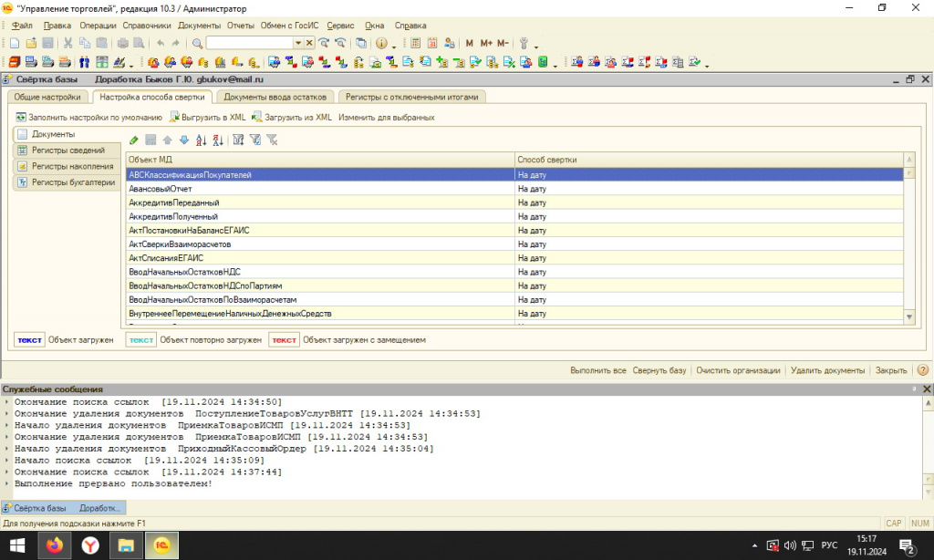The image size is (934, 560).
Task: Click the Set filter funnel icon
Action: tap(255, 140)
